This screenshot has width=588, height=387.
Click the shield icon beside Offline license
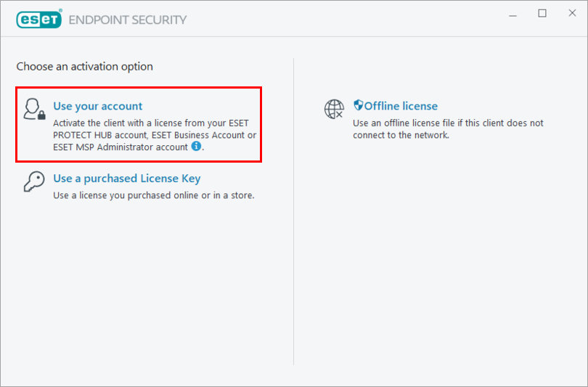click(x=358, y=106)
